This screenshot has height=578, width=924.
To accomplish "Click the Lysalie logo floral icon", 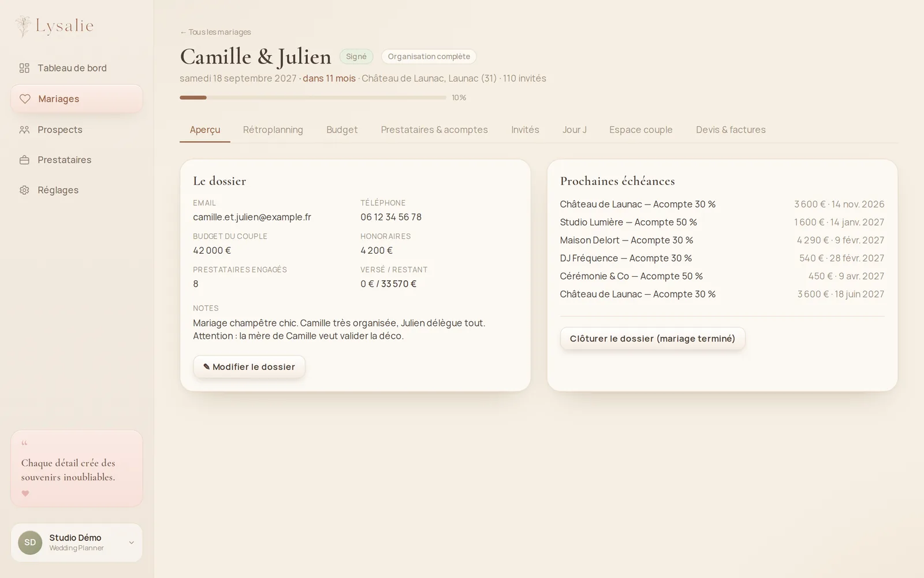I will click(23, 27).
